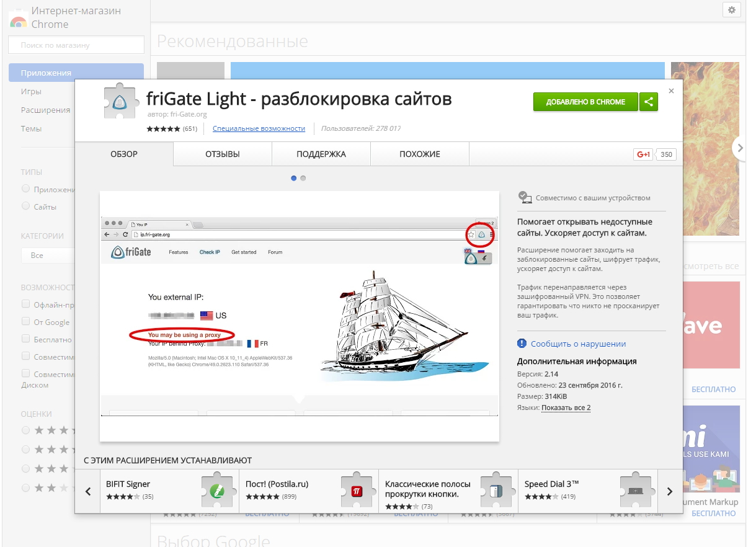
Task: Open the settings gear menu
Action: 732,10
